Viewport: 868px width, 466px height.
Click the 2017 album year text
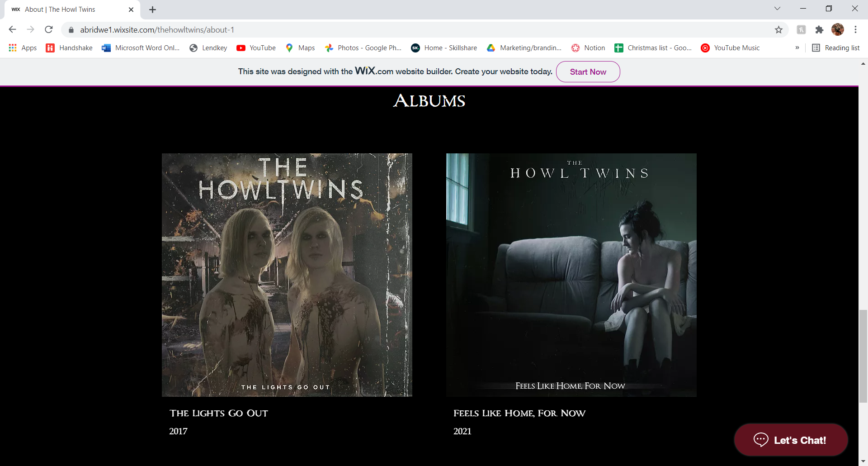point(178,431)
